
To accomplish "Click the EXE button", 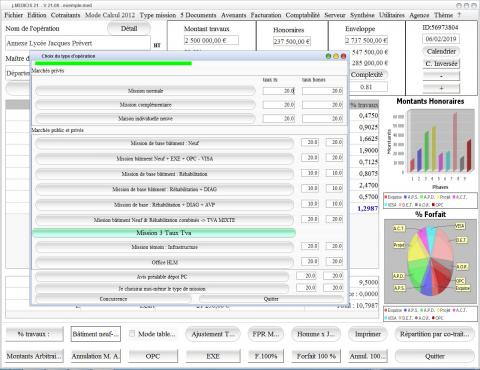I will tap(213, 356).
